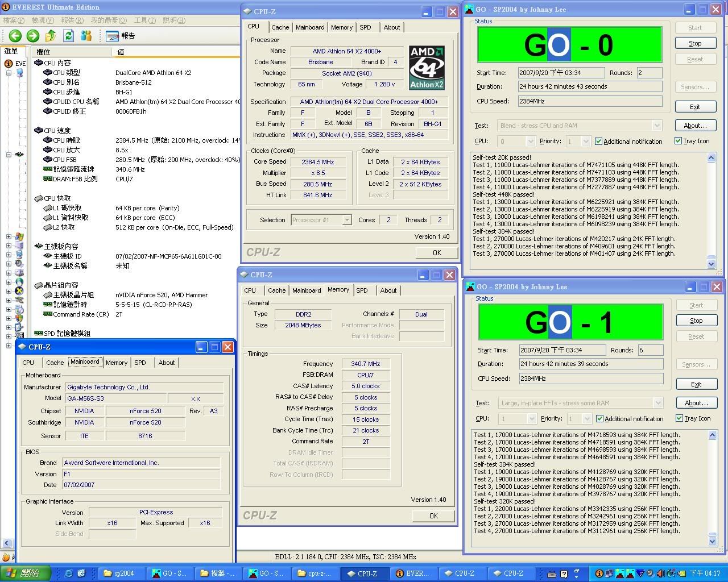Screen dimensions: 728x582
Task: Click scroll-up arrow in GO - 1 log
Action: click(x=712, y=435)
